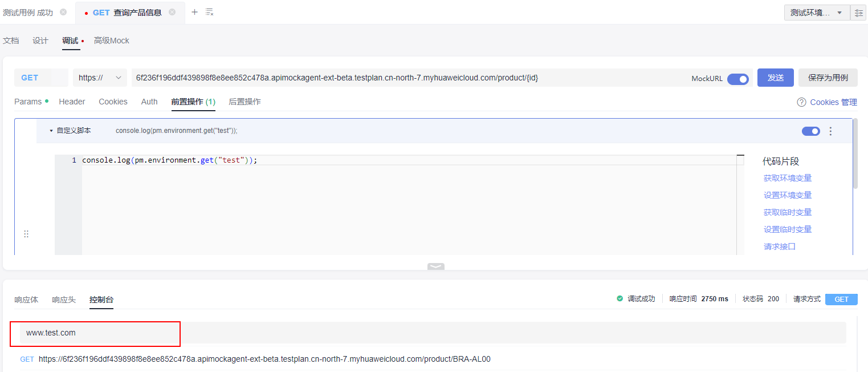Open the 响应头 tab

point(64,300)
